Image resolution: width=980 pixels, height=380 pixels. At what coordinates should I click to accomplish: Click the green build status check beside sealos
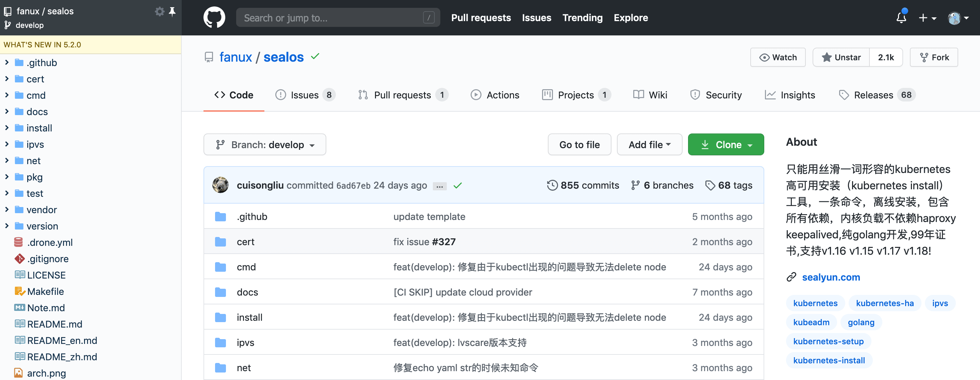(315, 56)
